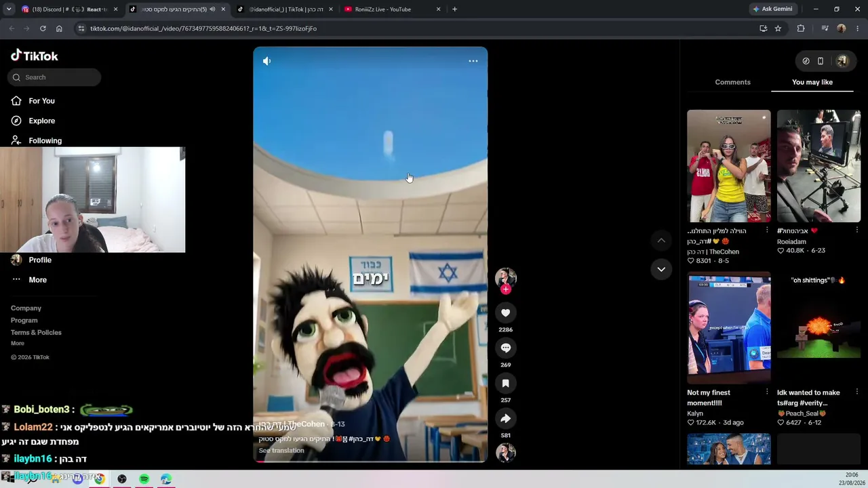This screenshot has width=868, height=488.
Task: Open options for 'Idk wanted to make' video
Action: pyautogui.click(x=856, y=392)
